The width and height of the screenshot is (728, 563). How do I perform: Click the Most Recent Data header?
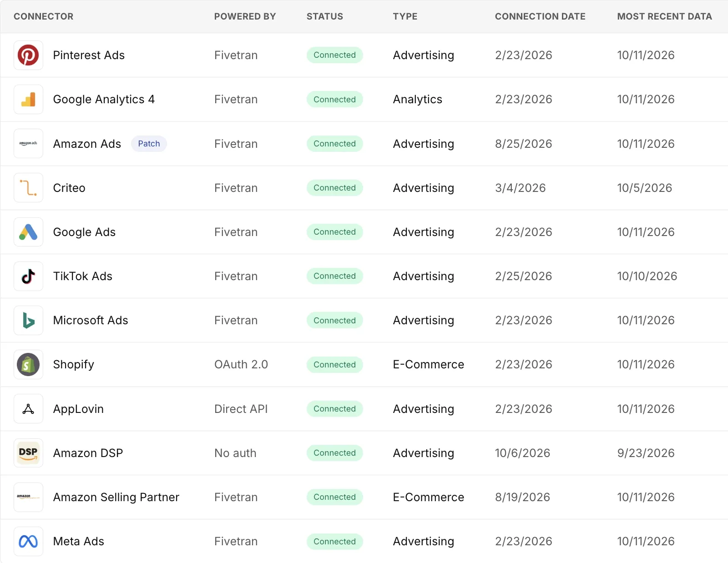click(x=664, y=16)
